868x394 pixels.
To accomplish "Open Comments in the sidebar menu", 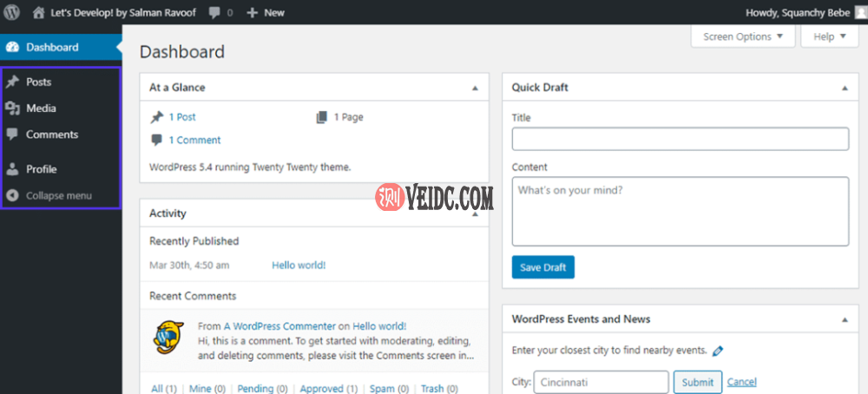I will [x=52, y=135].
